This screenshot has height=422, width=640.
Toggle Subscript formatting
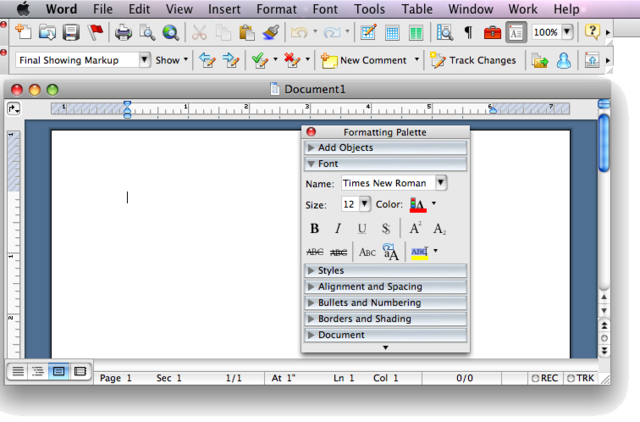(x=440, y=229)
